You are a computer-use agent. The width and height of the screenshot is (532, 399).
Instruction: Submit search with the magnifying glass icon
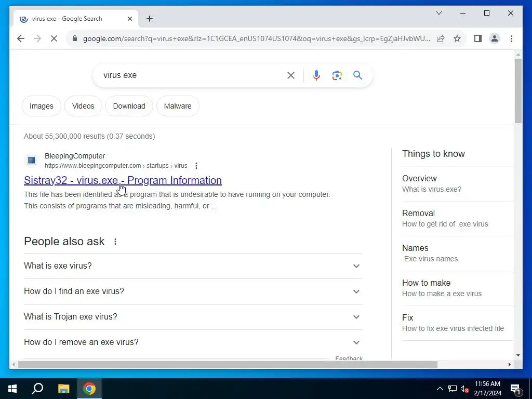pos(357,75)
